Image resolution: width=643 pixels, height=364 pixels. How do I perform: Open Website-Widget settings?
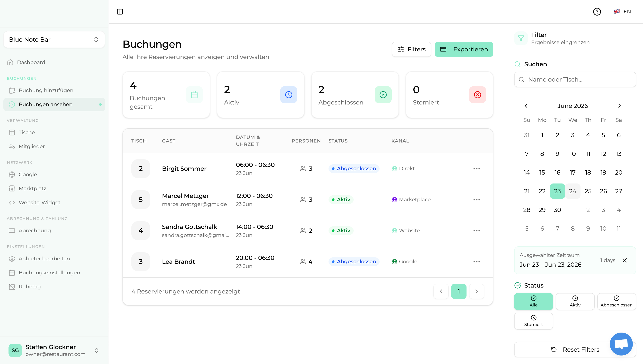(x=54, y=202)
